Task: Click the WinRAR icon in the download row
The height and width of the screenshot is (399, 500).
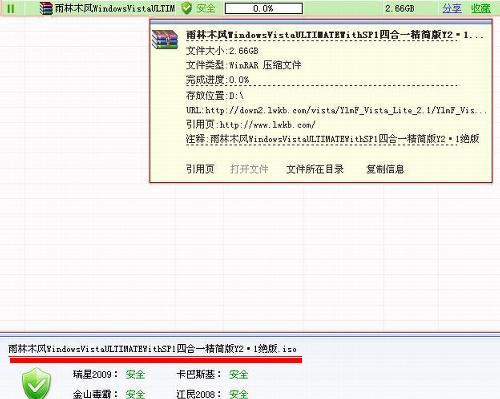Action: pos(46,8)
